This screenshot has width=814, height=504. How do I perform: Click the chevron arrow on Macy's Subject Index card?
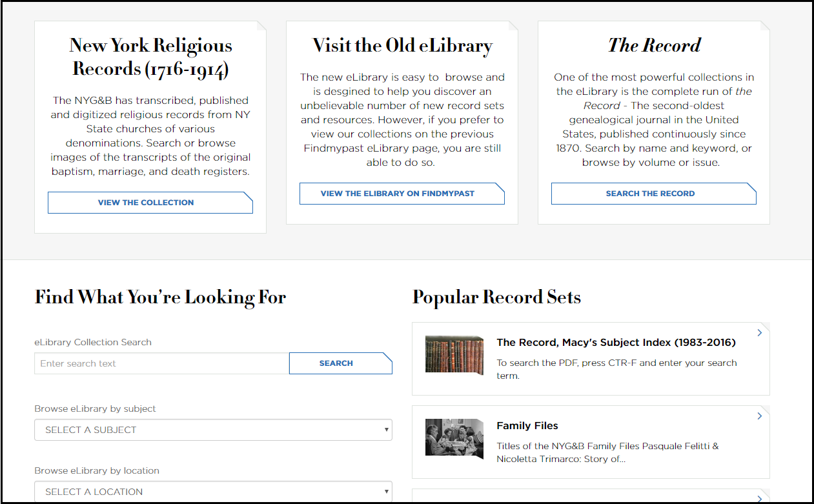click(759, 333)
